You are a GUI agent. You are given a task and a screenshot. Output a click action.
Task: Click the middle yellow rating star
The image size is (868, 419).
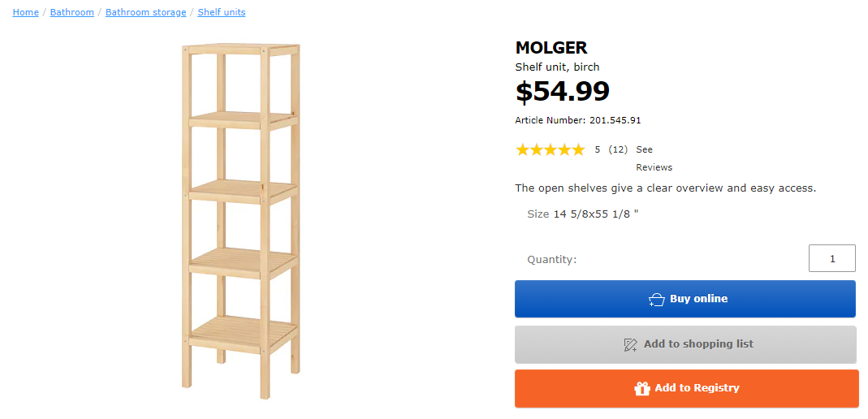[551, 149]
